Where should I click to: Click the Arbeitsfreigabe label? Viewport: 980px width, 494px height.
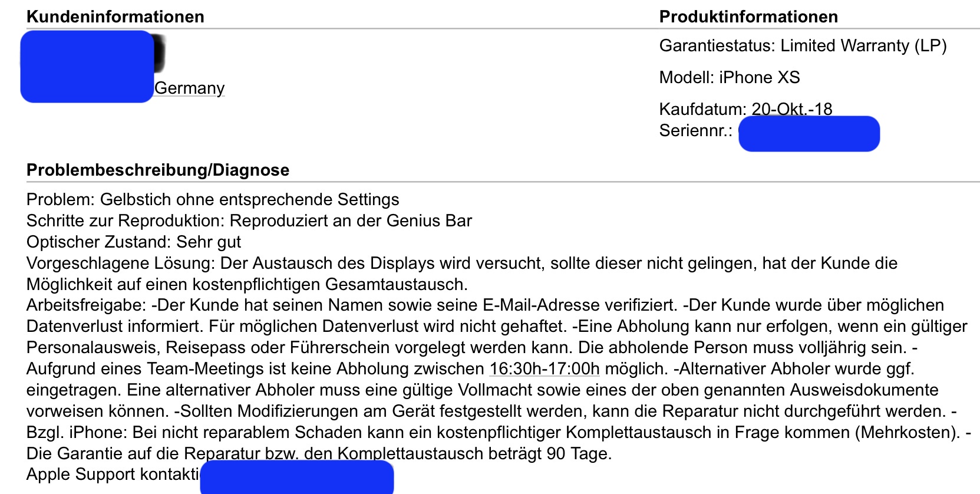pos(86,305)
